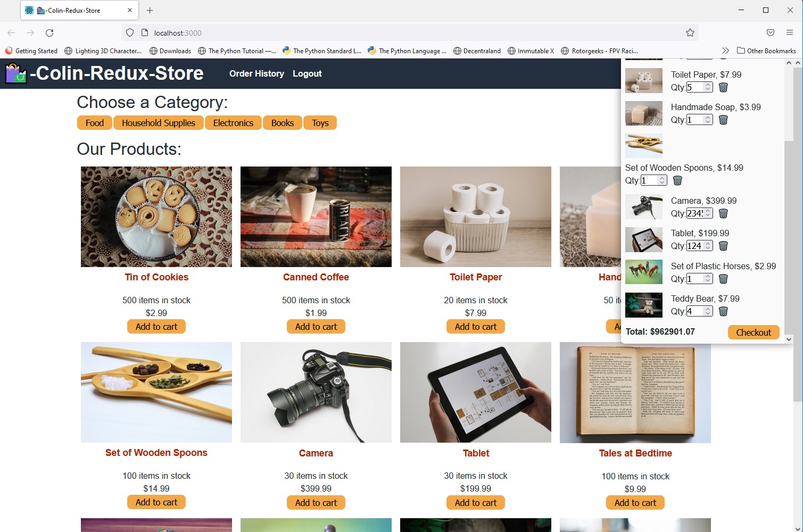Click trash icon for Set of Wooden Spoons
This screenshot has height=532, width=803.
(677, 180)
